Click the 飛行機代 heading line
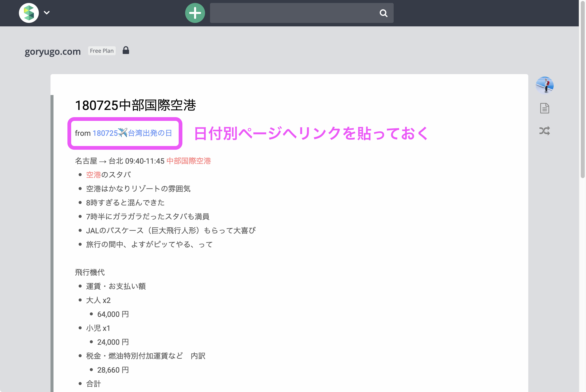 coord(90,272)
